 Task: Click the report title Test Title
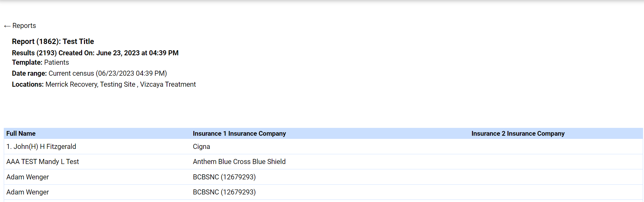point(78,41)
